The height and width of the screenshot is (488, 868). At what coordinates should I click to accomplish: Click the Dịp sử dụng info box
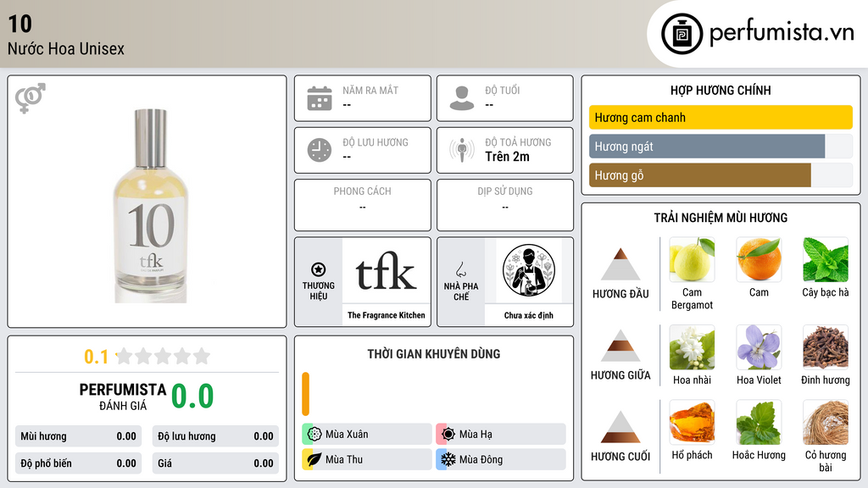pyautogui.click(x=505, y=205)
